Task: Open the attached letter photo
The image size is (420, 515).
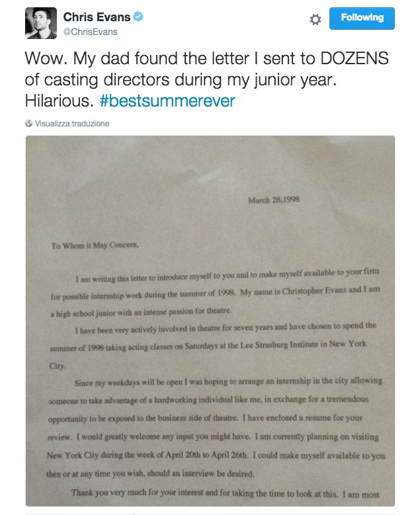Action: (210, 321)
